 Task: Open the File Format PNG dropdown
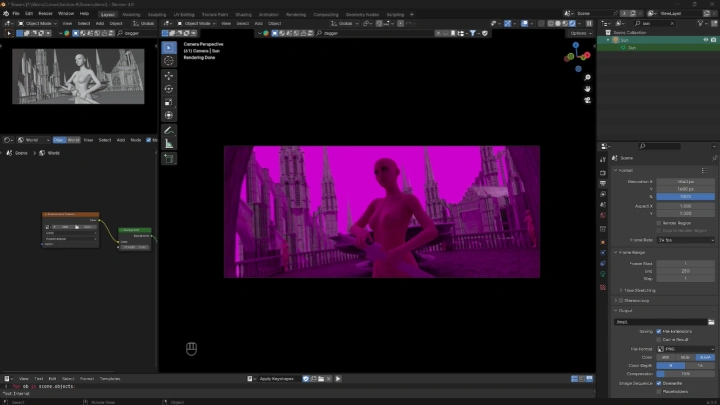pyautogui.click(x=686, y=349)
